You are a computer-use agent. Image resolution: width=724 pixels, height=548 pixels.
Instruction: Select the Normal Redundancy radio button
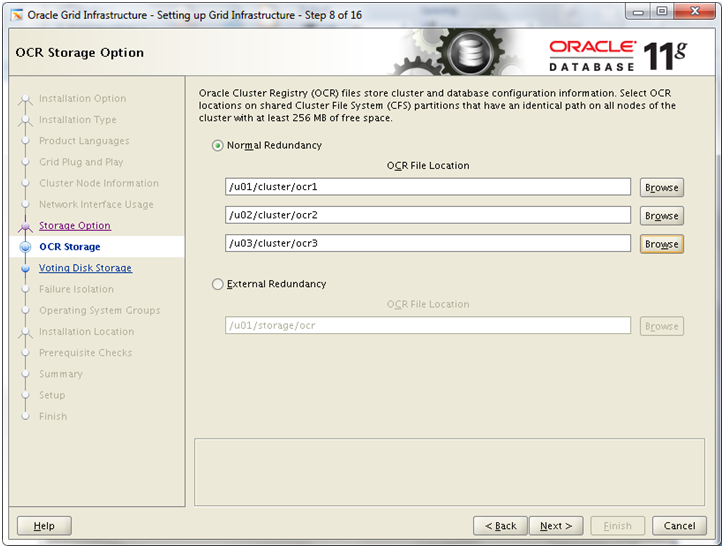coord(217,145)
